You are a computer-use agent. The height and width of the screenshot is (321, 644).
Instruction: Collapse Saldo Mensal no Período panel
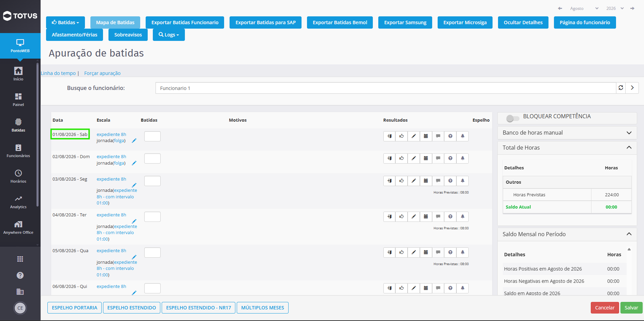(567, 234)
